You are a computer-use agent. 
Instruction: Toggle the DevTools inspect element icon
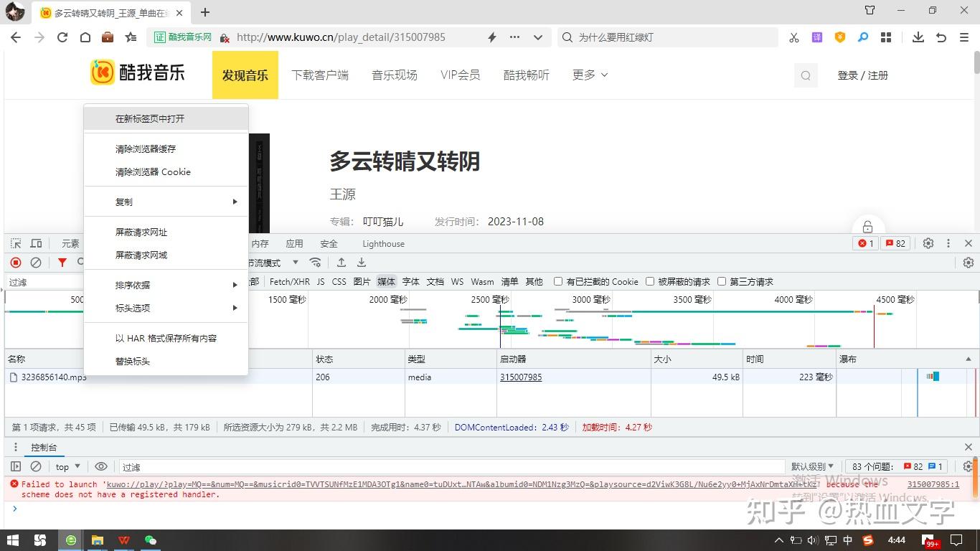[15, 244]
